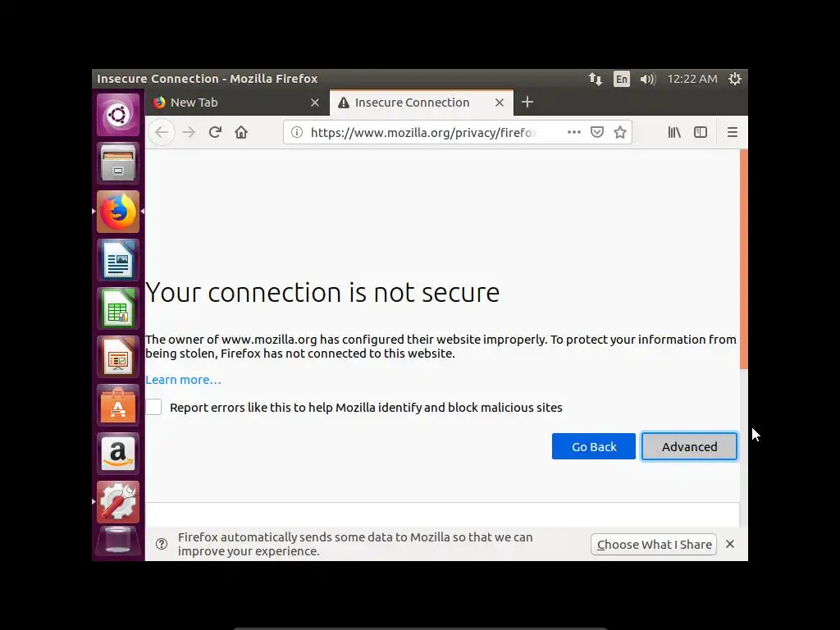Open System Settings from launcher
The height and width of the screenshot is (630, 840).
coord(118,502)
